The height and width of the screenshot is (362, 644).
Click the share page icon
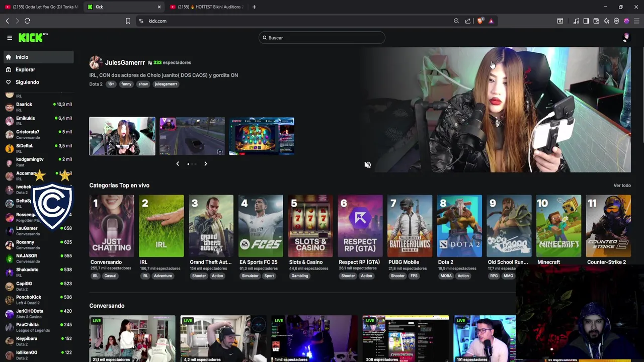(468, 21)
